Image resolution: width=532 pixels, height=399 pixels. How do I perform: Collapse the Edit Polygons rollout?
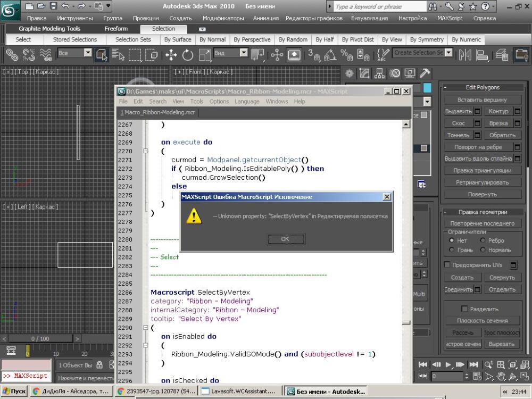coord(483,87)
